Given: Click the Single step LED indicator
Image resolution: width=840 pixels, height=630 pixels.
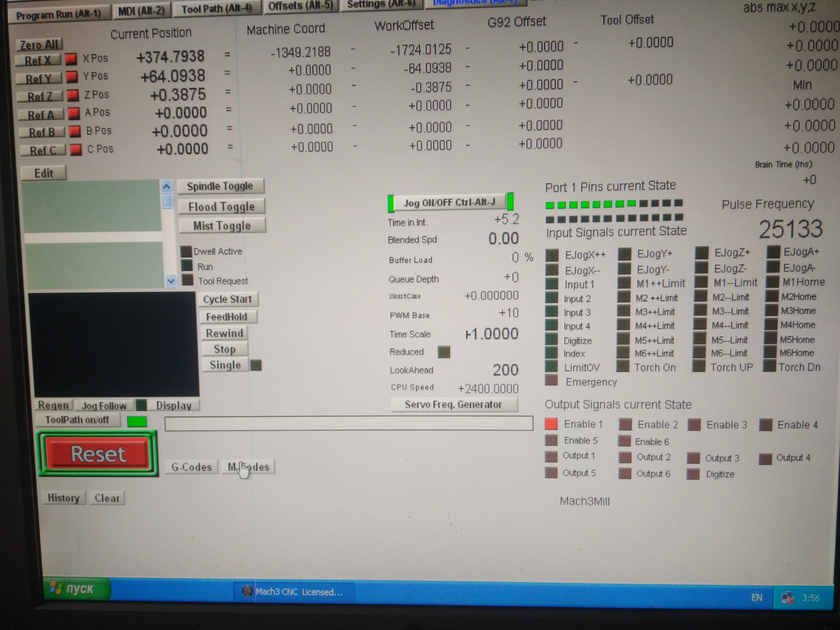Looking at the screenshot, I should [x=256, y=365].
